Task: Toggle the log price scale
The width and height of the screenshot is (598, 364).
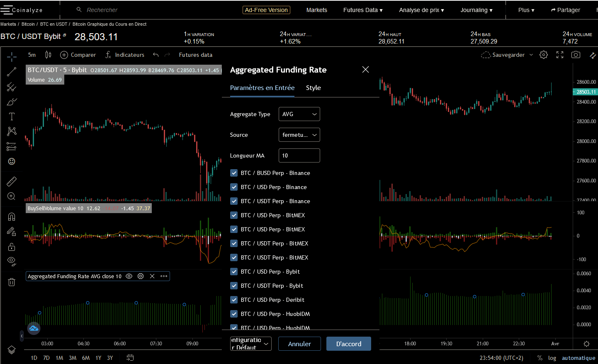Action: [552, 358]
